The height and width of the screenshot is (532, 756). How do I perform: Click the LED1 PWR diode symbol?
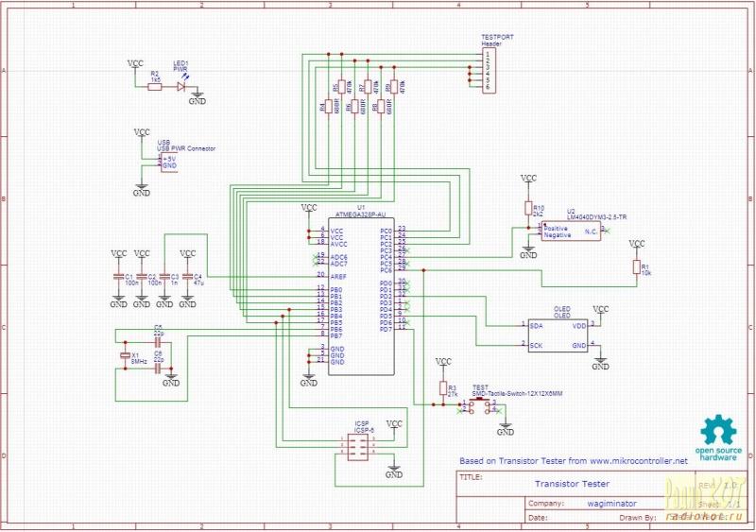tap(180, 87)
